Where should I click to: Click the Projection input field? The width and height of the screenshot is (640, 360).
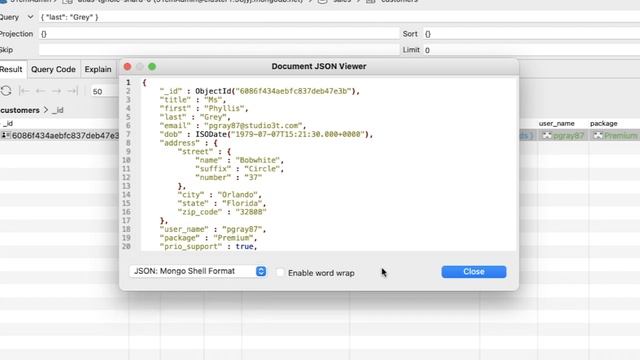point(219,34)
